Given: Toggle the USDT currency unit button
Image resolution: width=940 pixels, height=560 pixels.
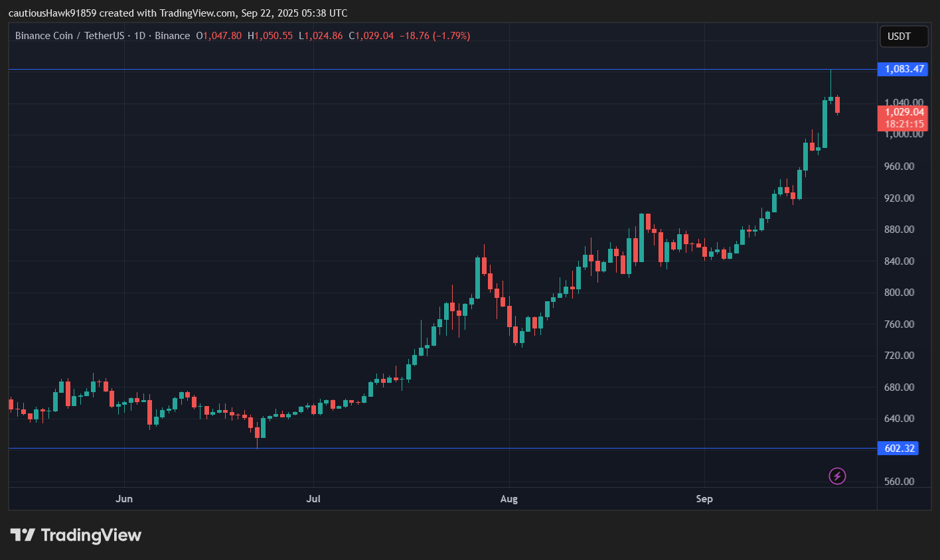Looking at the screenshot, I should tap(903, 36).
